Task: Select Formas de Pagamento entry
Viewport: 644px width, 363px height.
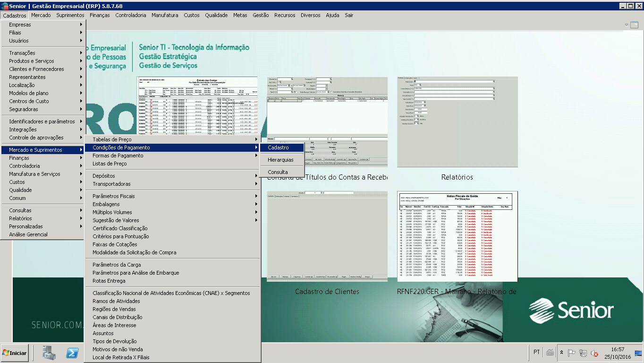Action: 173,156
